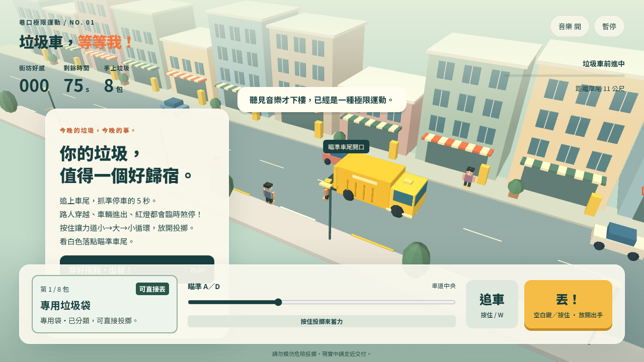Viewport: 644px width, 362px height.
Task: Click the 瞄準 A／D aim slider handle
Action: click(x=278, y=302)
